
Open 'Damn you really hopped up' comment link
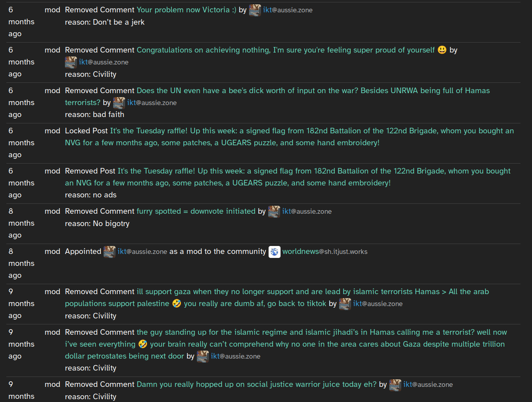click(x=257, y=384)
